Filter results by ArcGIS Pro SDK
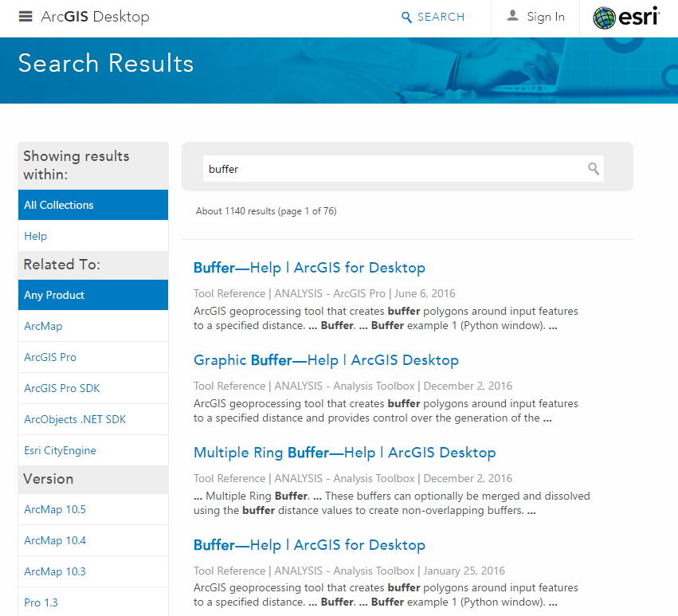Viewport: 678px width, 616px height. pyautogui.click(x=93, y=388)
